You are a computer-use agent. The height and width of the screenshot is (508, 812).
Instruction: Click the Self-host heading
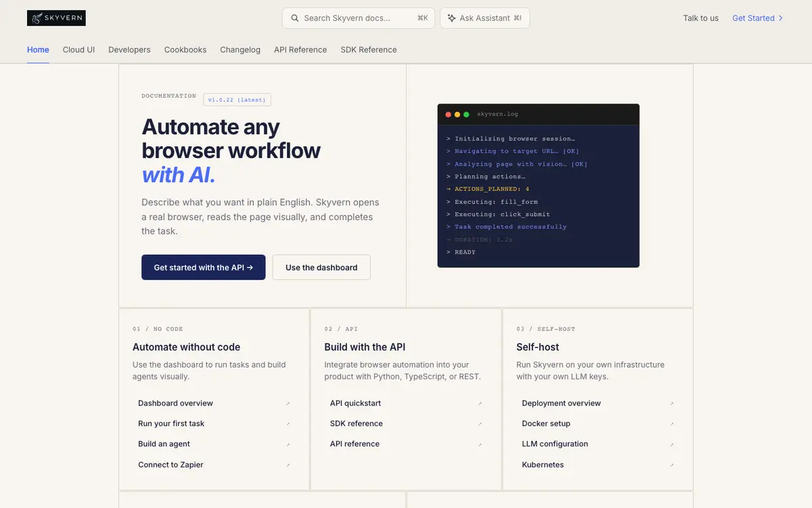coord(538,347)
